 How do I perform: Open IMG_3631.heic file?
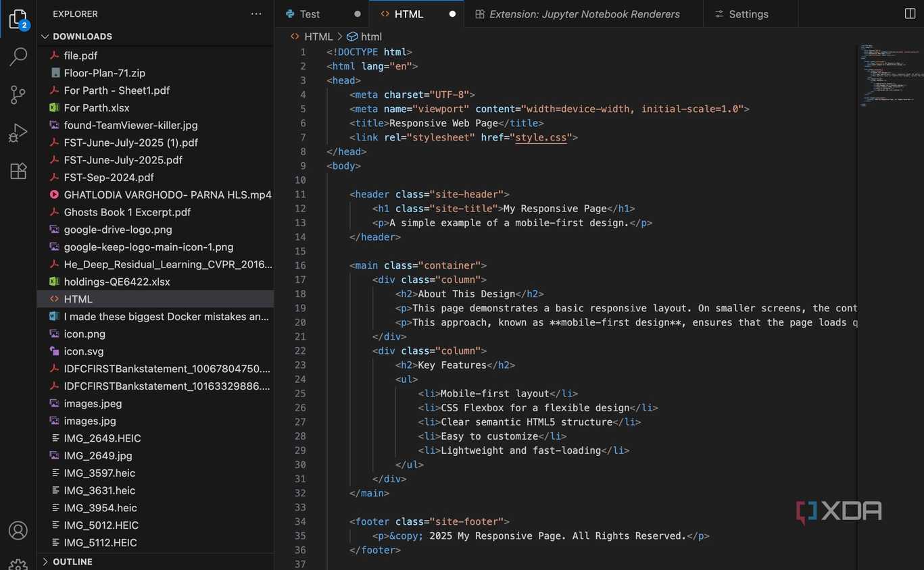click(155, 490)
